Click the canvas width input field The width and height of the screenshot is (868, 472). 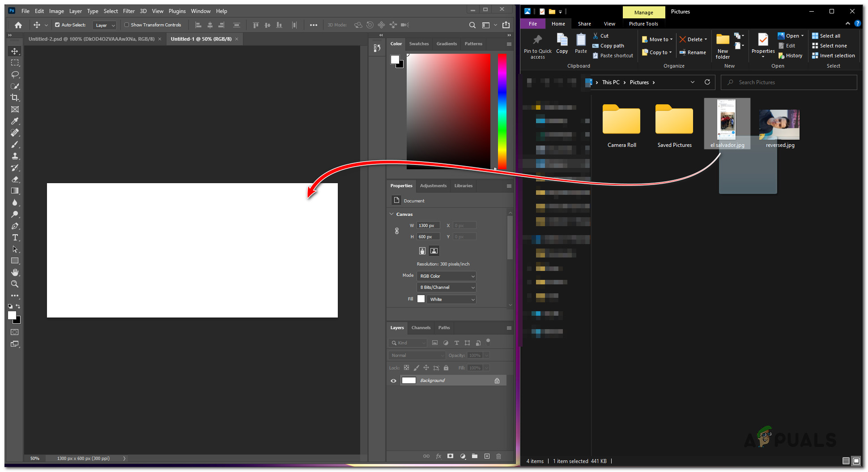tap(428, 226)
